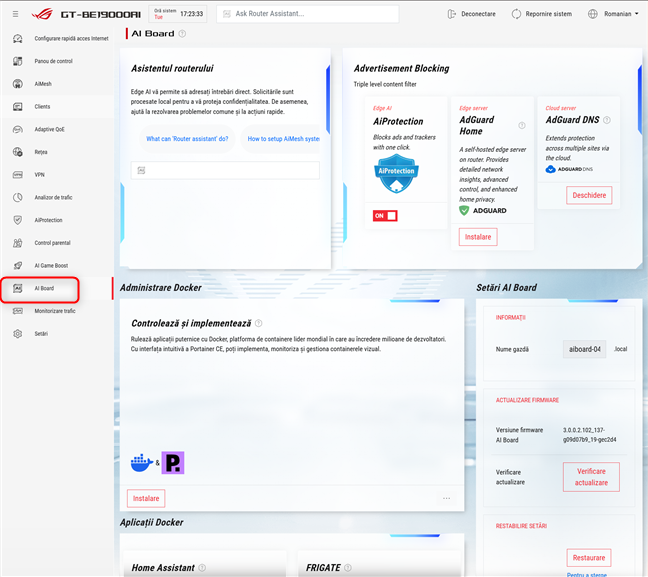This screenshot has width=648, height=577.
Task: Toggle the AiProtection ON switch
Action: point(385,216)
